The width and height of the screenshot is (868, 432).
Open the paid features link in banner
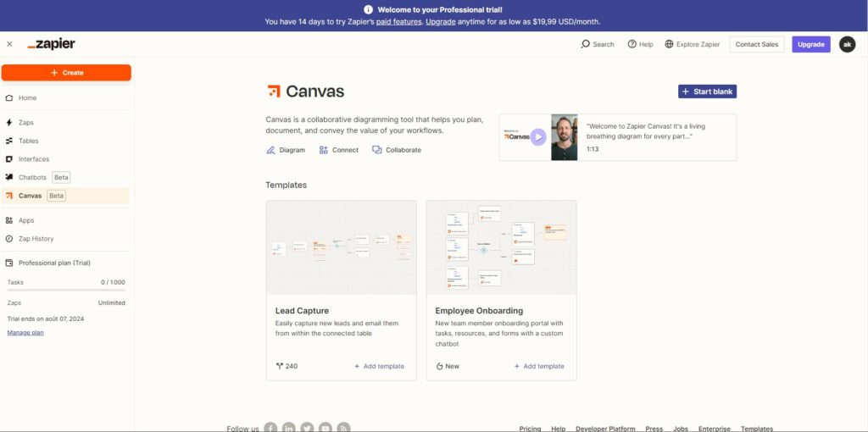coord(398,21)
